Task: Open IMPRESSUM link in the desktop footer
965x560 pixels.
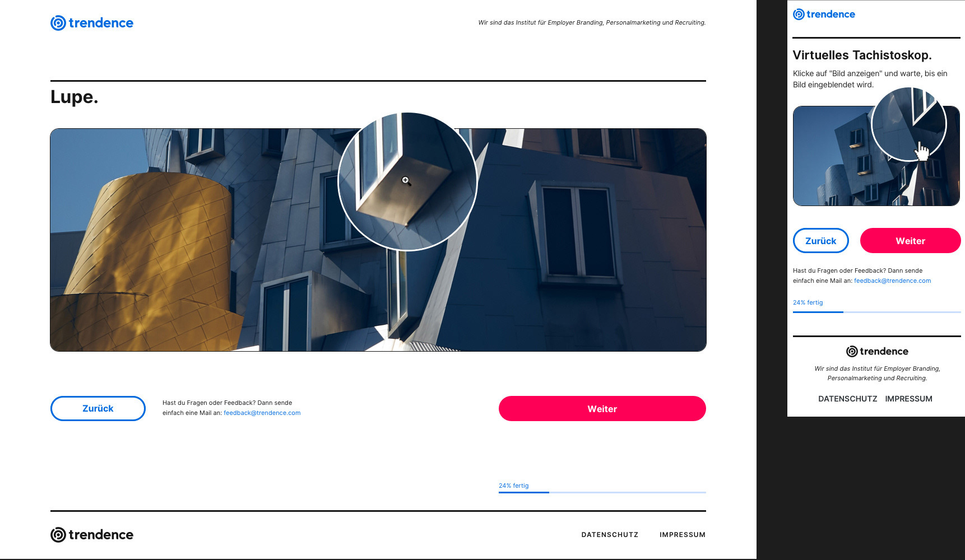Action: [683, 535]
